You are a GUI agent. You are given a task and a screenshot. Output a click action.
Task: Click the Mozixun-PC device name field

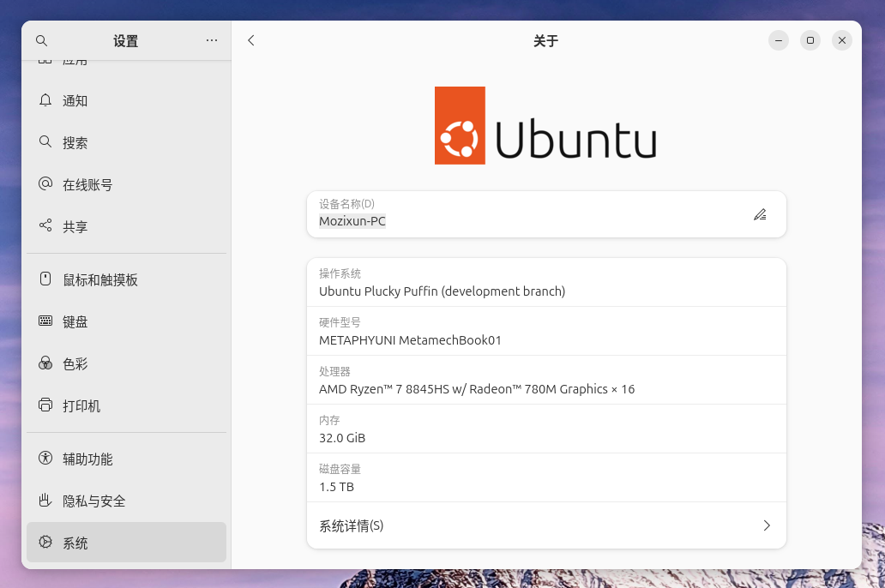point(546,214)
